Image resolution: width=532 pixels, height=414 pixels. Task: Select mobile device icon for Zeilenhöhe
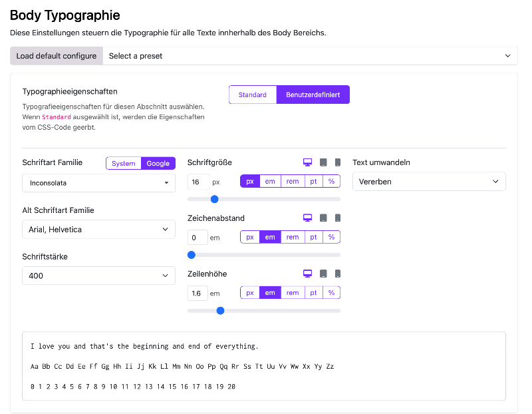tap(338, 274)
